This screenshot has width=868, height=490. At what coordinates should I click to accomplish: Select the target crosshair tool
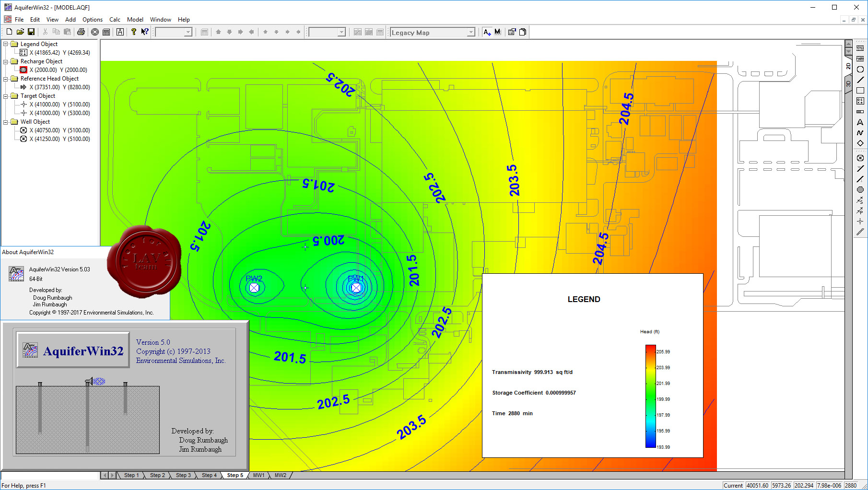click(860, 222)
